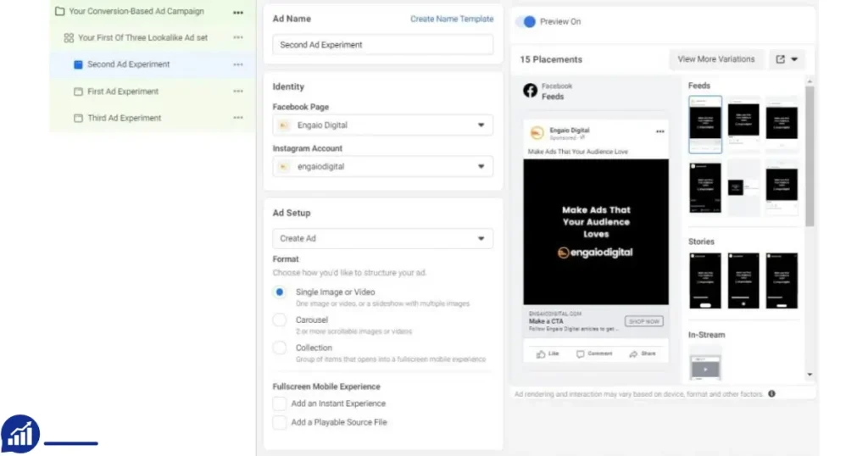This screenshot has width=868, height=456.
Task: Select First Ad Experiment in the tree
Action: [123, 92]
